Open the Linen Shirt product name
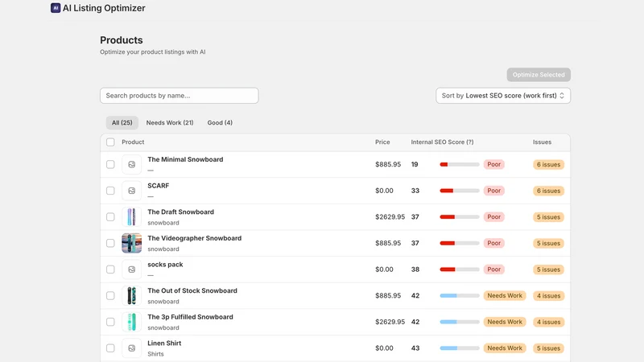Screen dimensions: 644x362 pos(164,343)
